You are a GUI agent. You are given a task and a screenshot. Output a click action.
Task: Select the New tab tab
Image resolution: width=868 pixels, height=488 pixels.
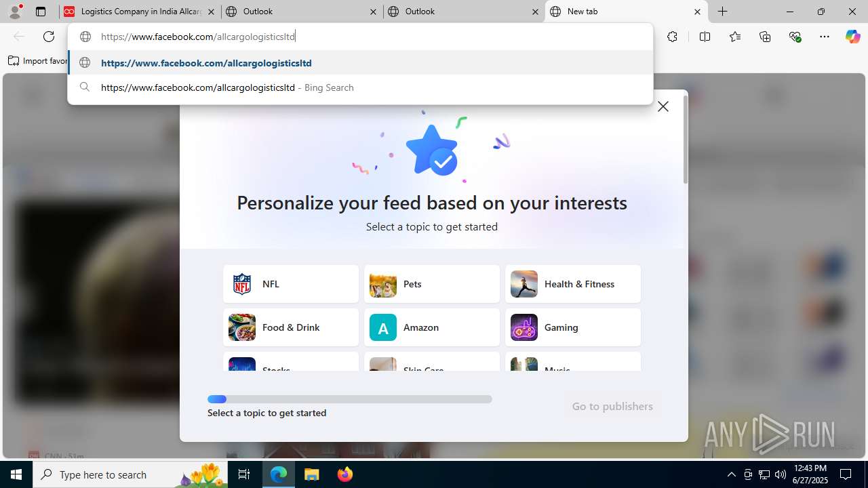click(626, 12)
